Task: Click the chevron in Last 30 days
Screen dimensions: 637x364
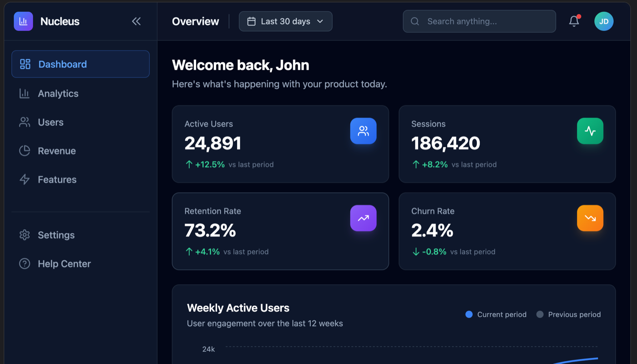Action: [320, 21]
